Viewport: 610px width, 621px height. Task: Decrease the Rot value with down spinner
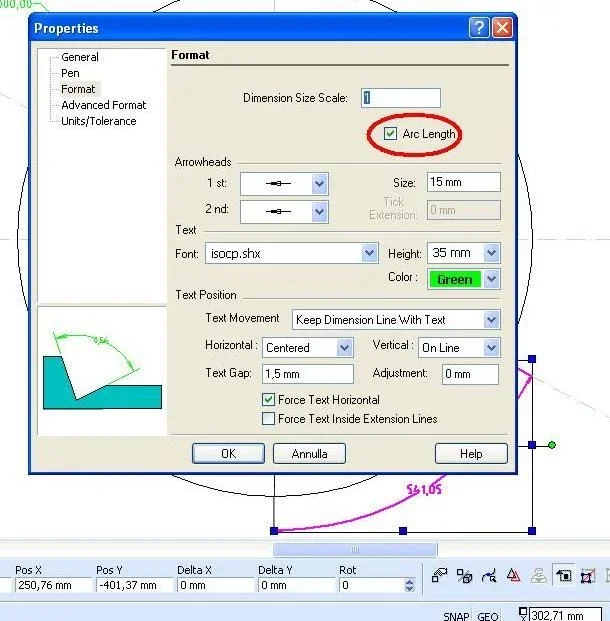(x=409, y=588)
